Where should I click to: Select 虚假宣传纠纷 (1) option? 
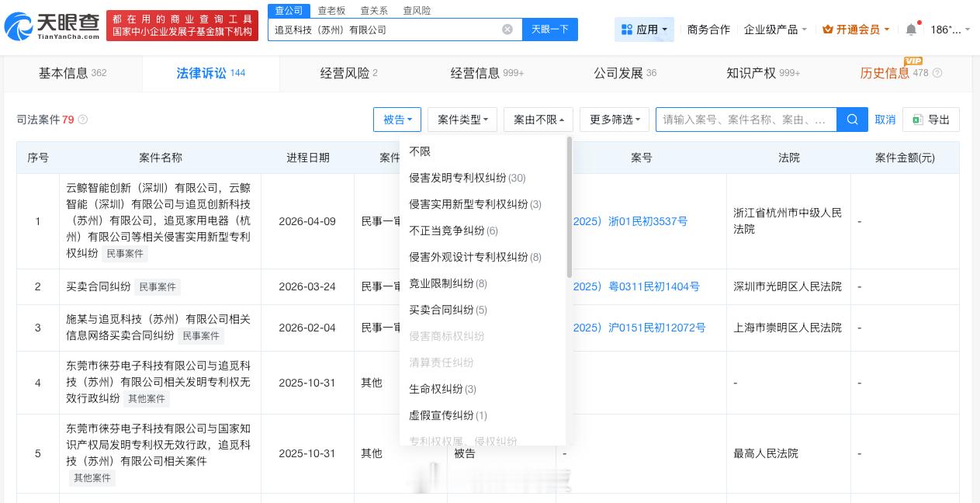[483, 415]
